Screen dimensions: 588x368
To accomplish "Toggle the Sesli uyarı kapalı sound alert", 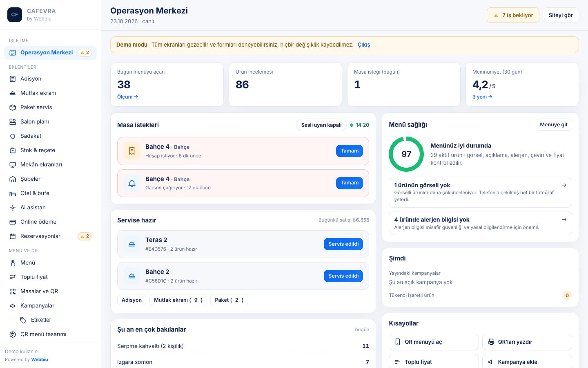I will point(321,125).
